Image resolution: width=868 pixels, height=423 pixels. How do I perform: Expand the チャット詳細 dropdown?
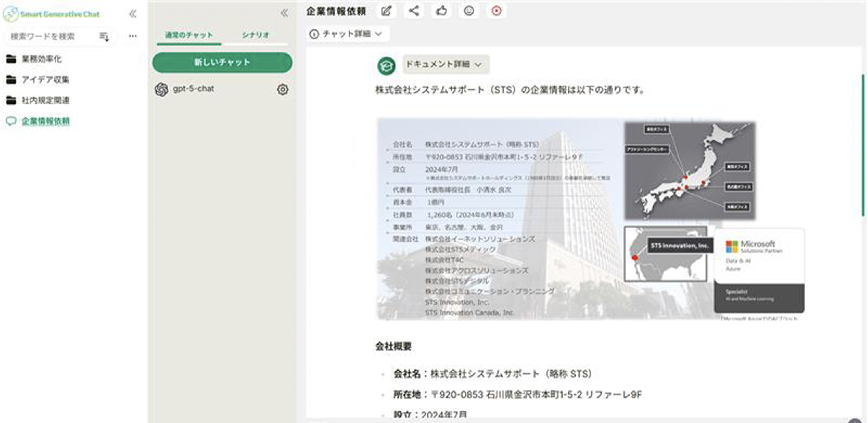point(347,34)
